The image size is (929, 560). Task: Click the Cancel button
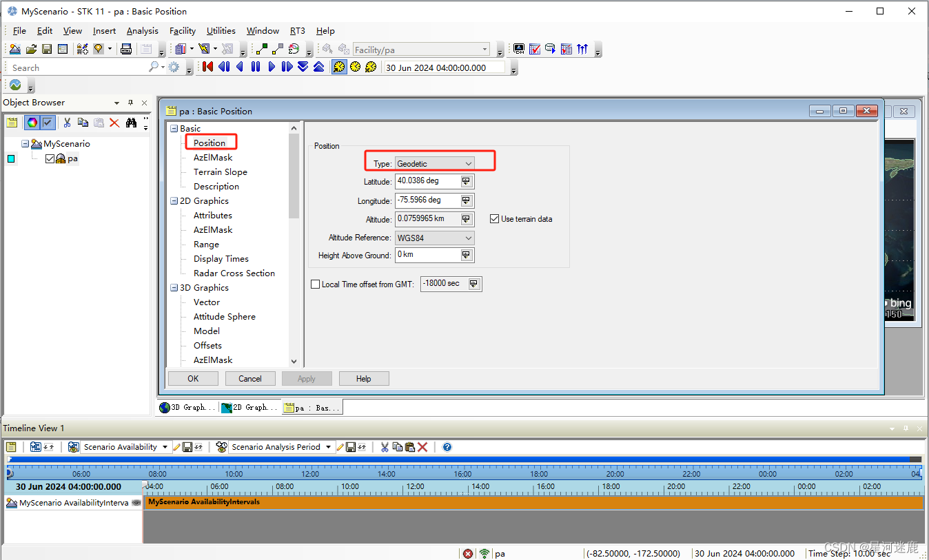[x=250, y=379]
